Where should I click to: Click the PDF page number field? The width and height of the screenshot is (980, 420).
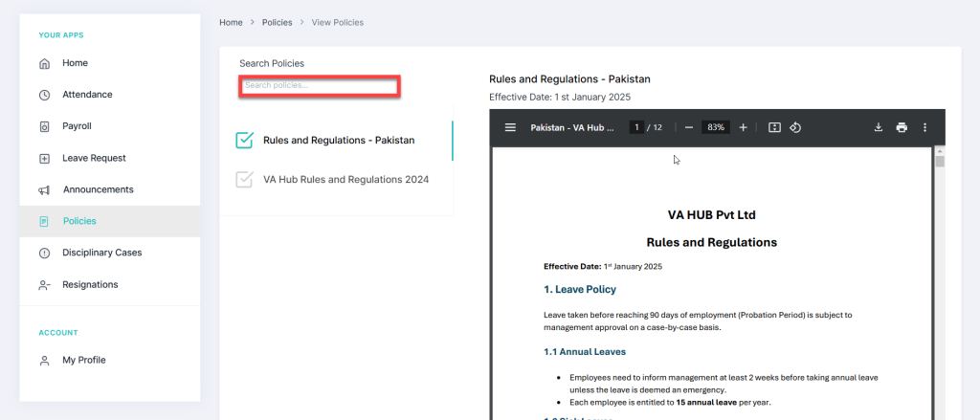click(x=636, y=127)
